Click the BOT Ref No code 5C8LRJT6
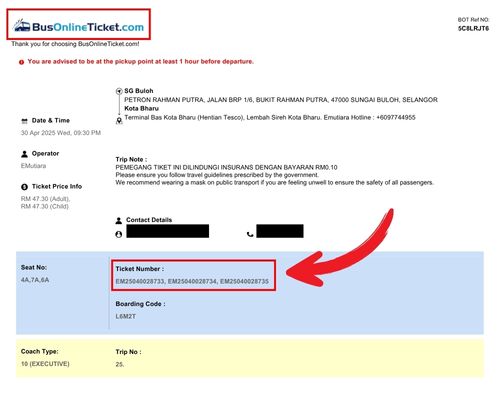 click(473, 28)
